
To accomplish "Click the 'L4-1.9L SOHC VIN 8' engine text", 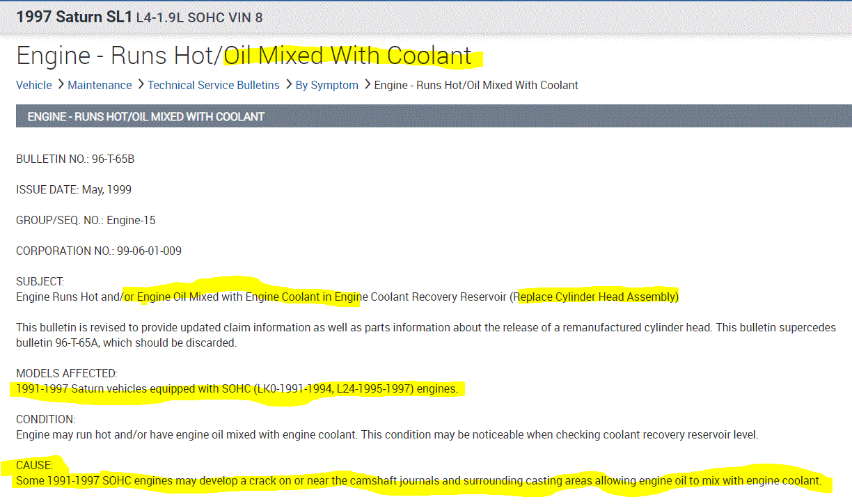I will tap(200, 17).
